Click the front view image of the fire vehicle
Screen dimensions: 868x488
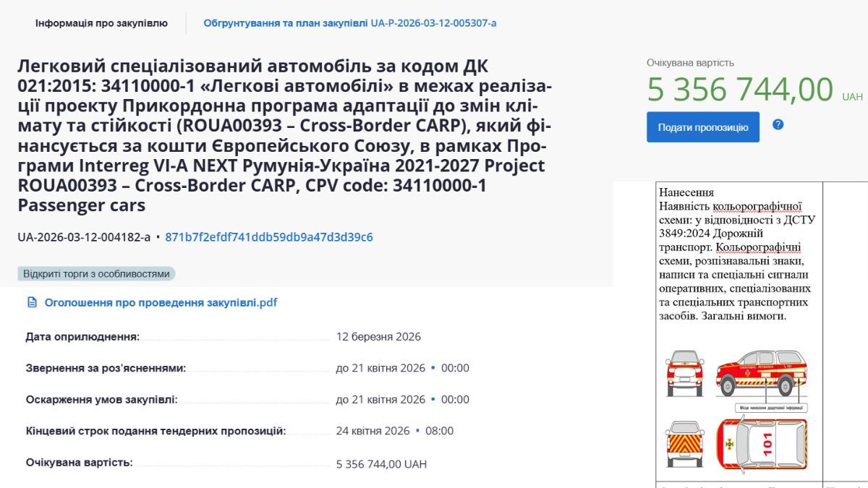point(684,372)
